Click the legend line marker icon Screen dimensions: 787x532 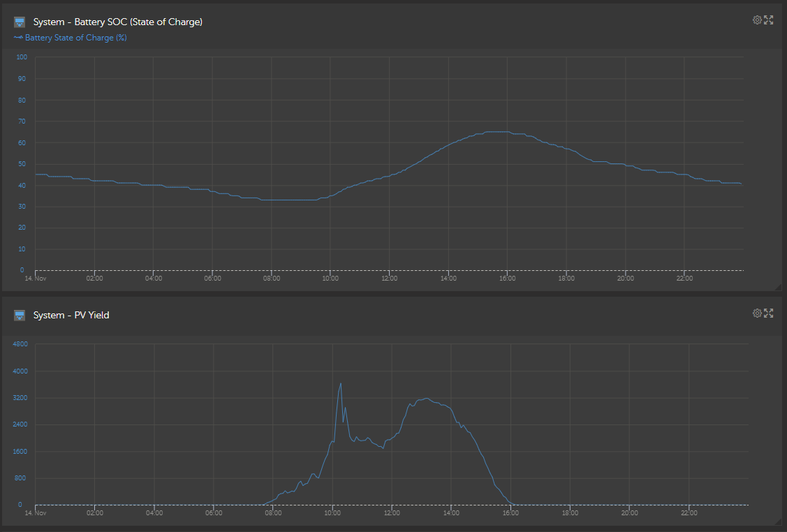click(18, 38)
